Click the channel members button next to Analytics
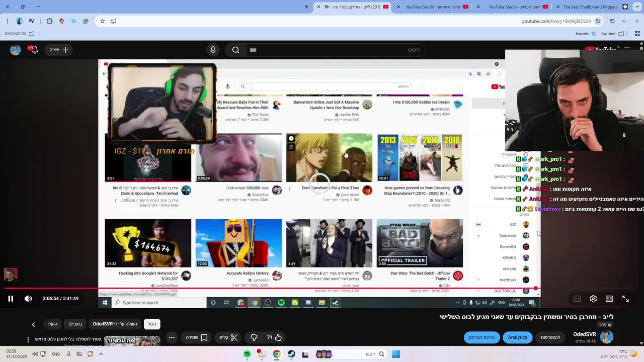Screen dimensions: 644x362 click(x=550, y=337)
